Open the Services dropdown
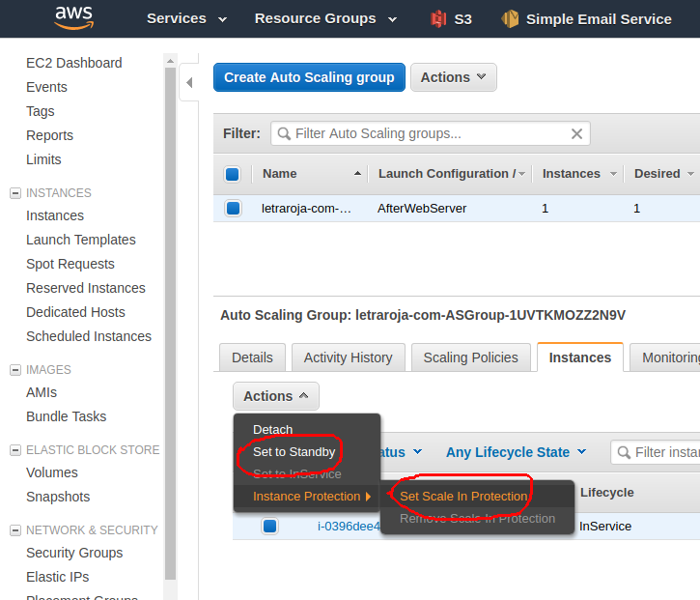 tap(187, 18)
